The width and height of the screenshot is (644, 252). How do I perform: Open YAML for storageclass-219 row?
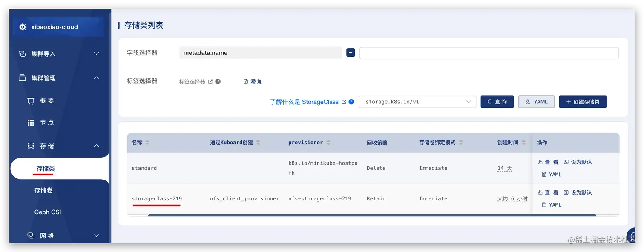[552, 205]
